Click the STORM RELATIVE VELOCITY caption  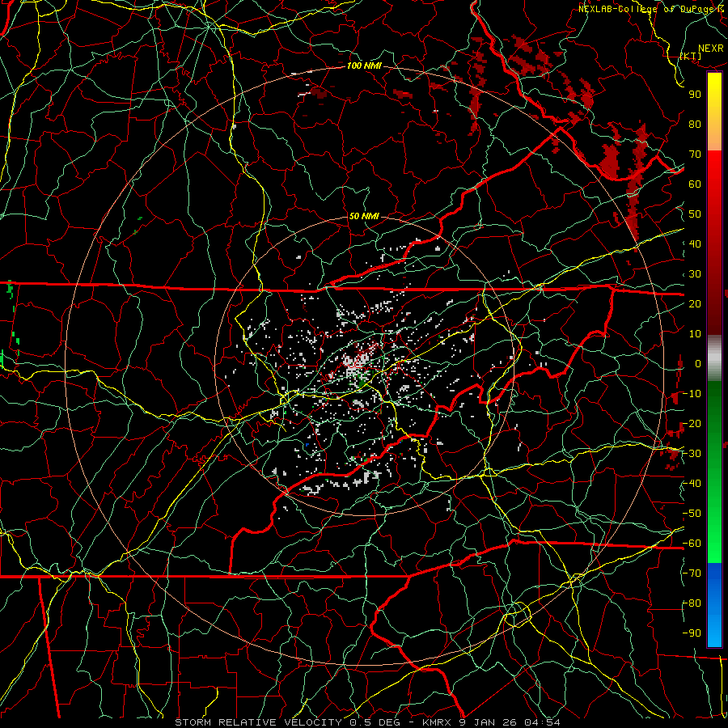pyautogui.click(x=257, y=722)
